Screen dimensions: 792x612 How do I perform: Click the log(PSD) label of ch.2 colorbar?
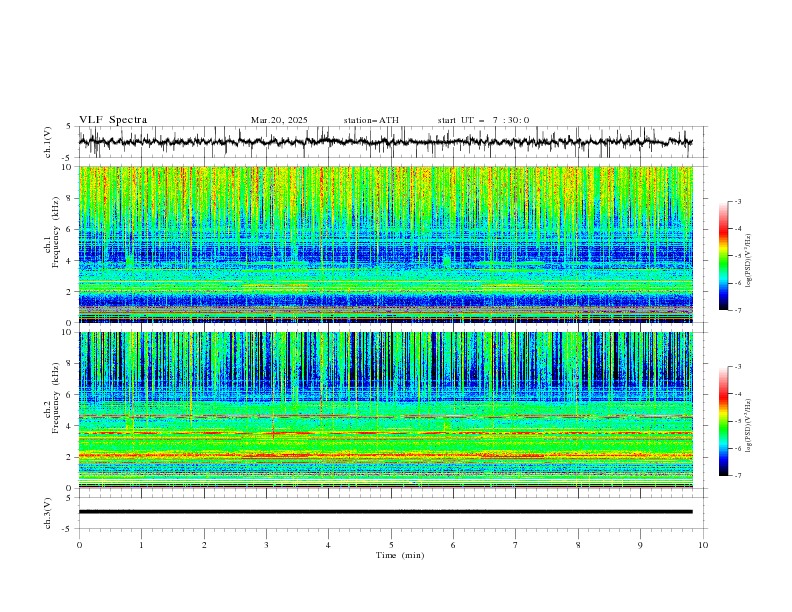click(749, 426)
